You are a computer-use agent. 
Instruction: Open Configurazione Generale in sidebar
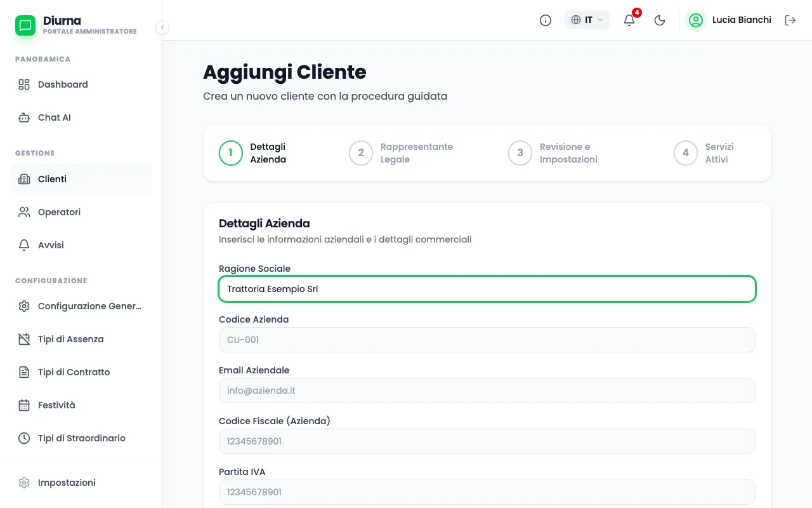tap(81, 306)
